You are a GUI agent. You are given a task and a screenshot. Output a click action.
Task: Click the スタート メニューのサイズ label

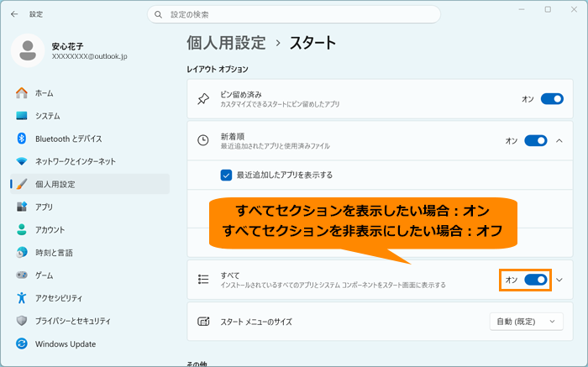click(x=256, y=322)
